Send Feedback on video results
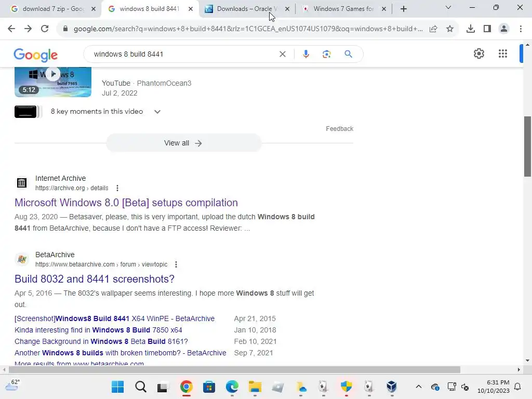Screen dimensions: 532x399 pyautogui.click(x=340, y=129)
